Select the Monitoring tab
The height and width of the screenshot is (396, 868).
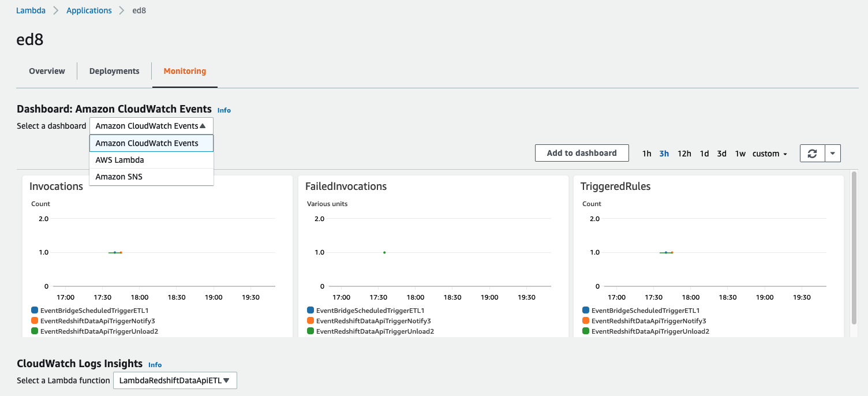185,71
